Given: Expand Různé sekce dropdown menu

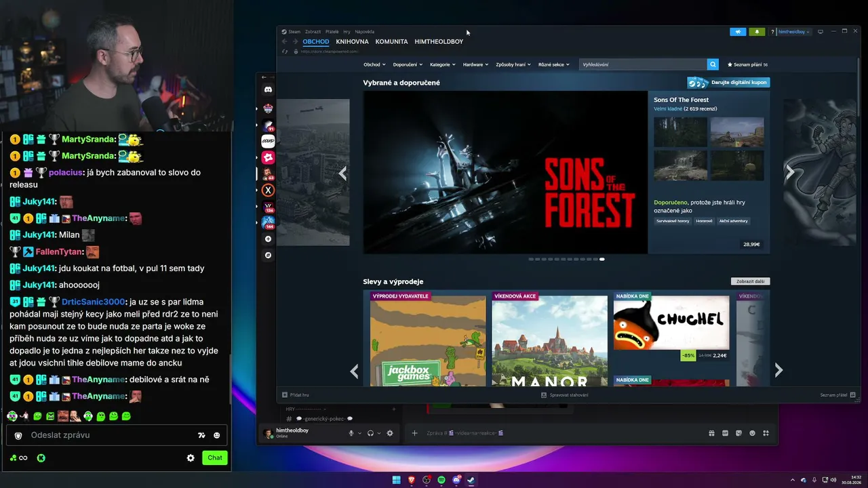Looking at the screenshot, I should (x=554, y=64).
